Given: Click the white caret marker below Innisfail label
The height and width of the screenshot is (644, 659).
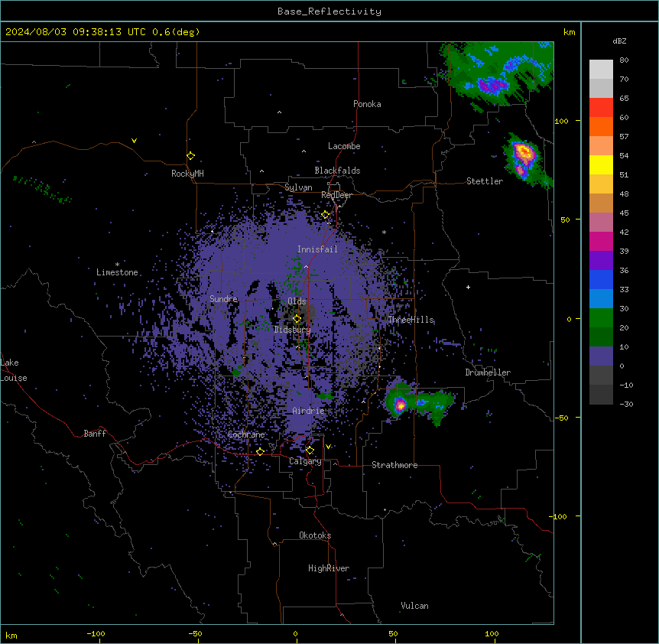Looking at the screenshot, I should [306, 267].
